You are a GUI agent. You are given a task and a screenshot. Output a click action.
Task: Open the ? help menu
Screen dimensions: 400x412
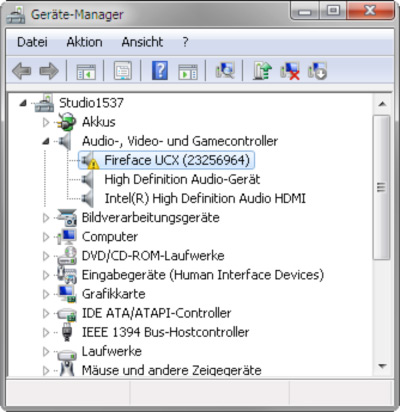pyautogui.click(x=185, y=42)
